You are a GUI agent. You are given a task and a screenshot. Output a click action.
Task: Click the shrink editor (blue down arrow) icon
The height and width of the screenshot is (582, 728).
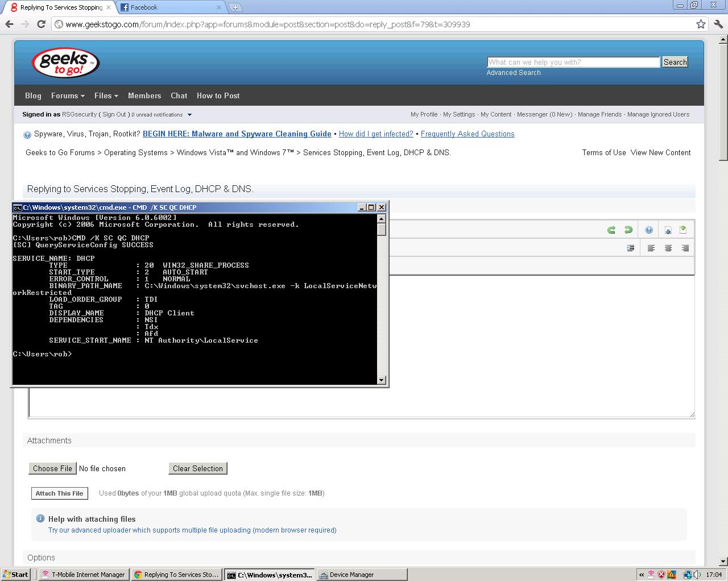[668, 230]
